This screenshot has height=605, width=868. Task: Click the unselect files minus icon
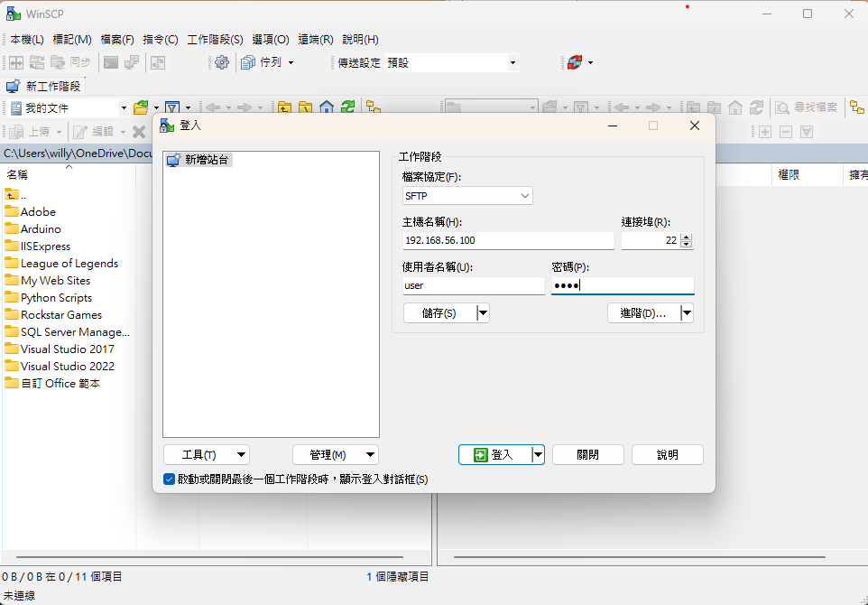[x=786, y=132]
